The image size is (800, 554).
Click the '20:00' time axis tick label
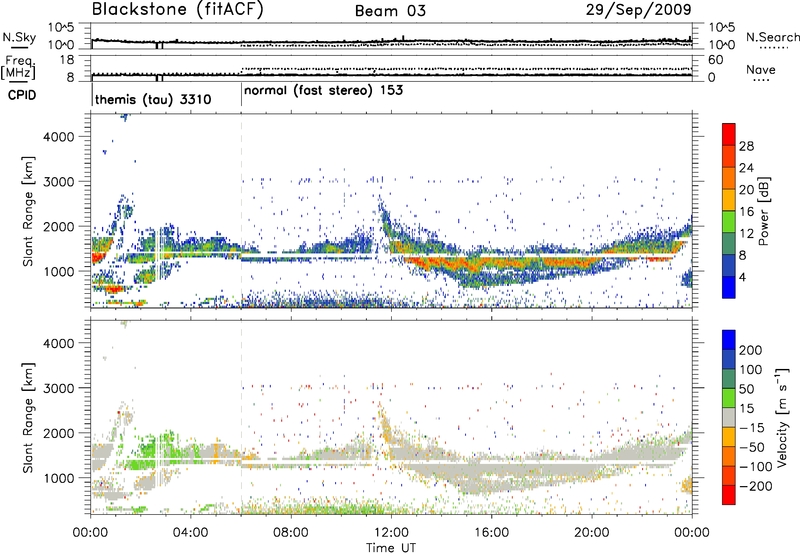click(592, 533)
